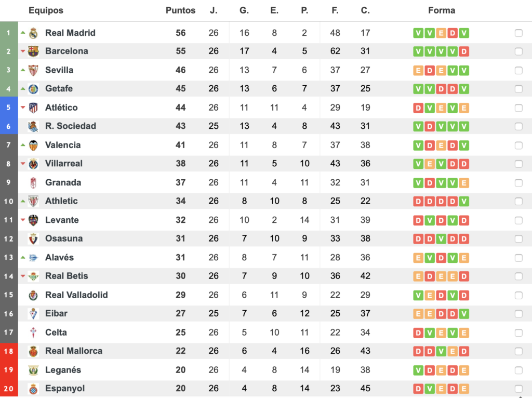Open the Real Valladolid team link

click(x=77, y=295)
